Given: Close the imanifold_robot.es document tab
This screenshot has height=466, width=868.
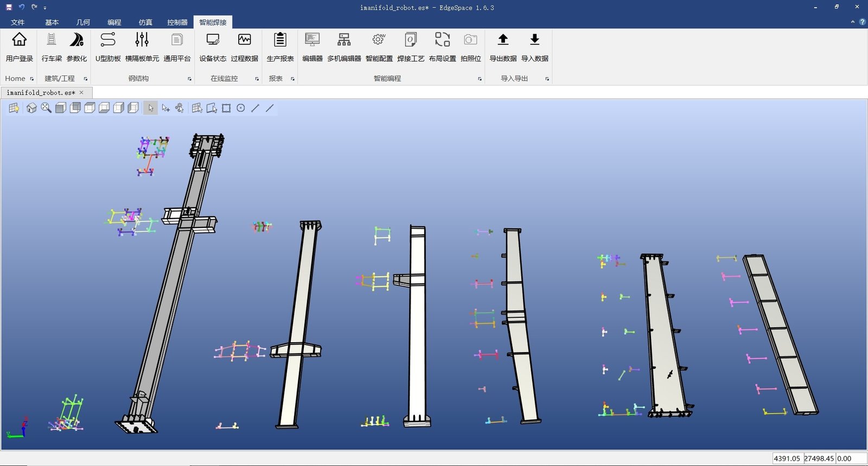Looking at the screenshot, I should pos(81,93).
